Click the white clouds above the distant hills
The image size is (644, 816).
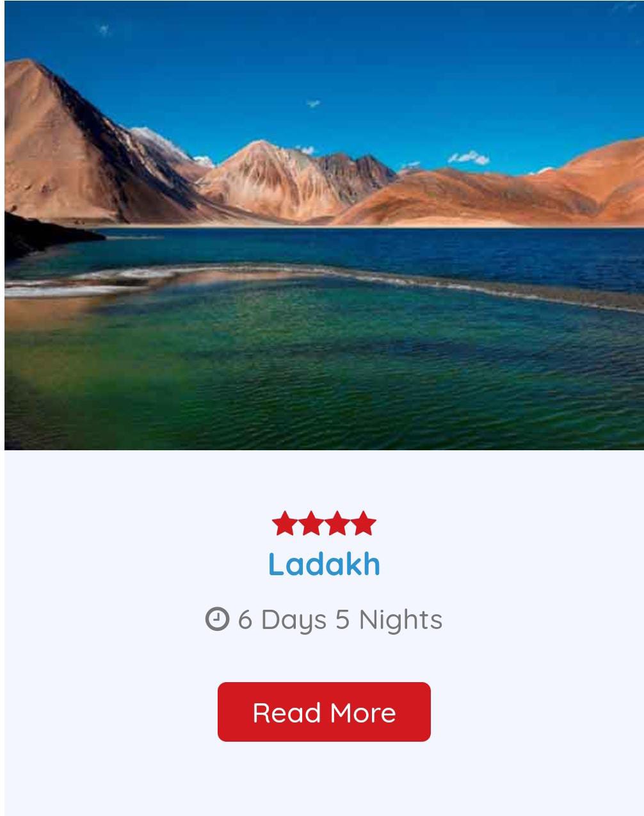pyautogui.click(x=469, y=157)
